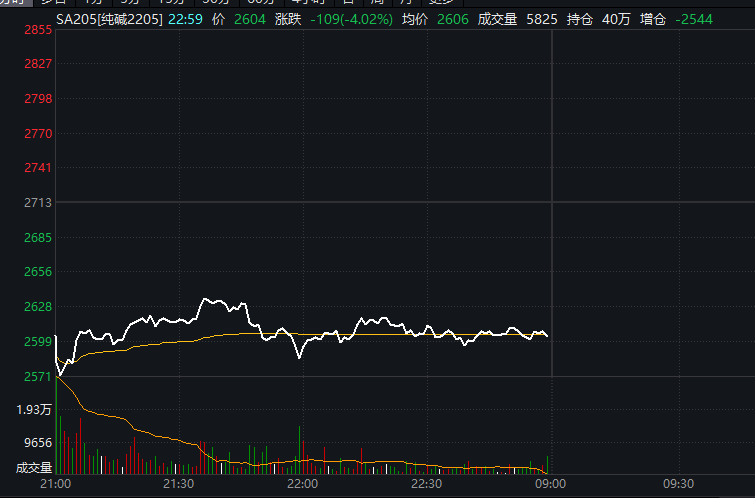
Task: Click the 09:00 time axis marker
Action: coord(551,484)
